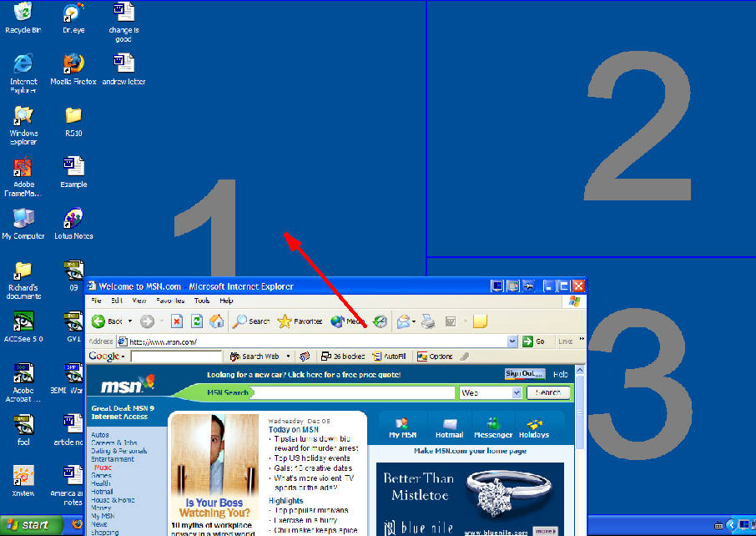Open the History clock icon
This screenshot has height=536, width=756.
coord(381,321)
